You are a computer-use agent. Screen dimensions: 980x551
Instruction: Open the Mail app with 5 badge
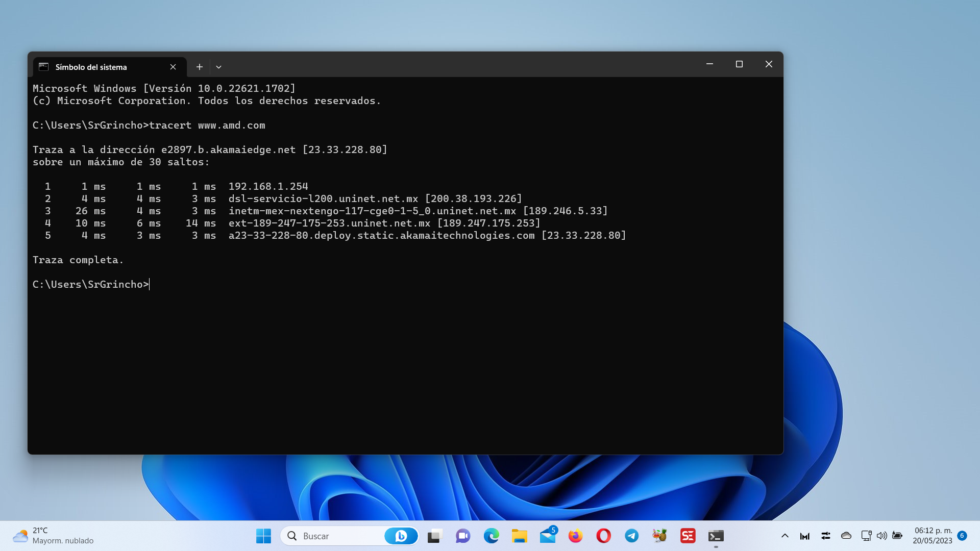point(548,536)
